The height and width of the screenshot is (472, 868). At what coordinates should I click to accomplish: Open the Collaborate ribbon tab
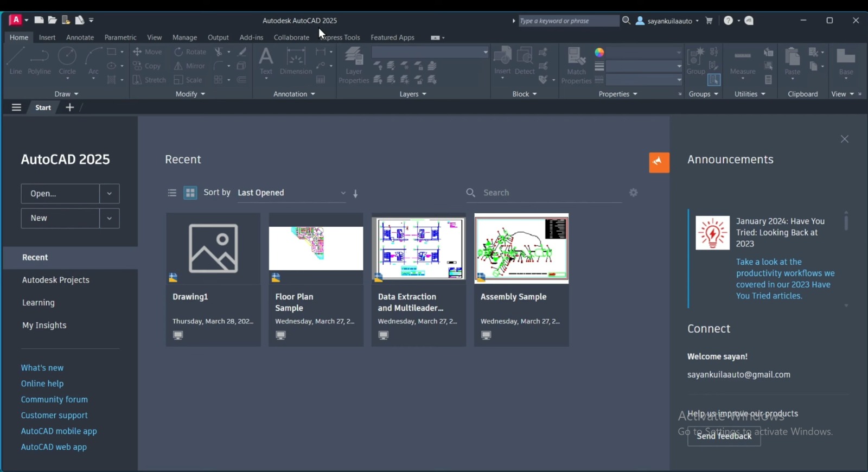(x=291, y=37)
